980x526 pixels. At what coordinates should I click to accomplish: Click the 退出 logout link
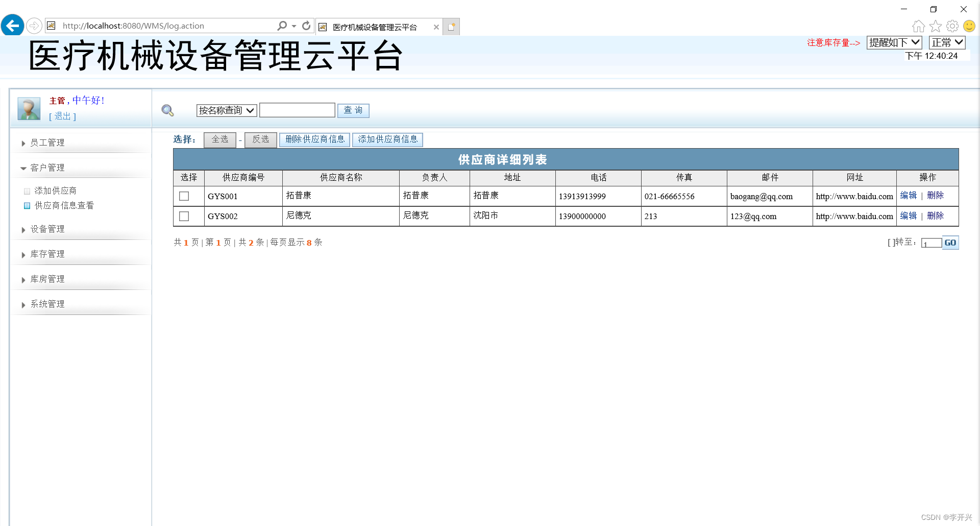62,116
